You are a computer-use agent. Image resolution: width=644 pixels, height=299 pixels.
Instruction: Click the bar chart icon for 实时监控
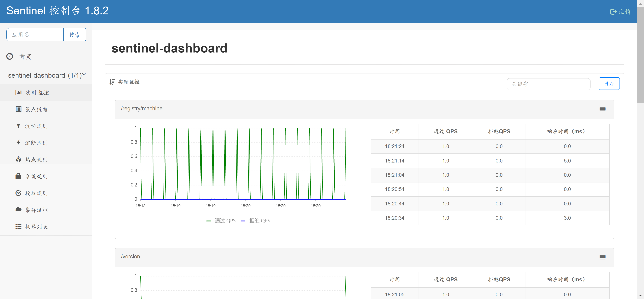pos(18,93)
